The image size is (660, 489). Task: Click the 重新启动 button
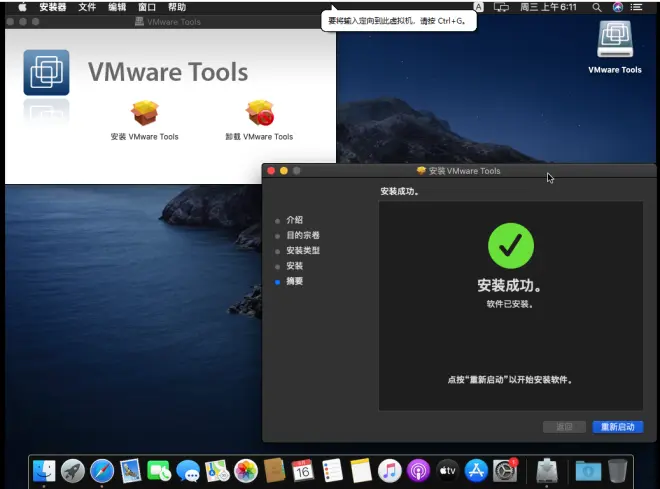pyautogui.click(x=617, y=427)
